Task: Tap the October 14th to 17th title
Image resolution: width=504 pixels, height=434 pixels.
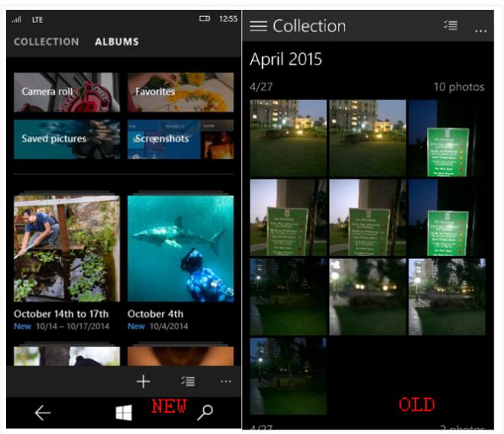Action: (61, 314)
